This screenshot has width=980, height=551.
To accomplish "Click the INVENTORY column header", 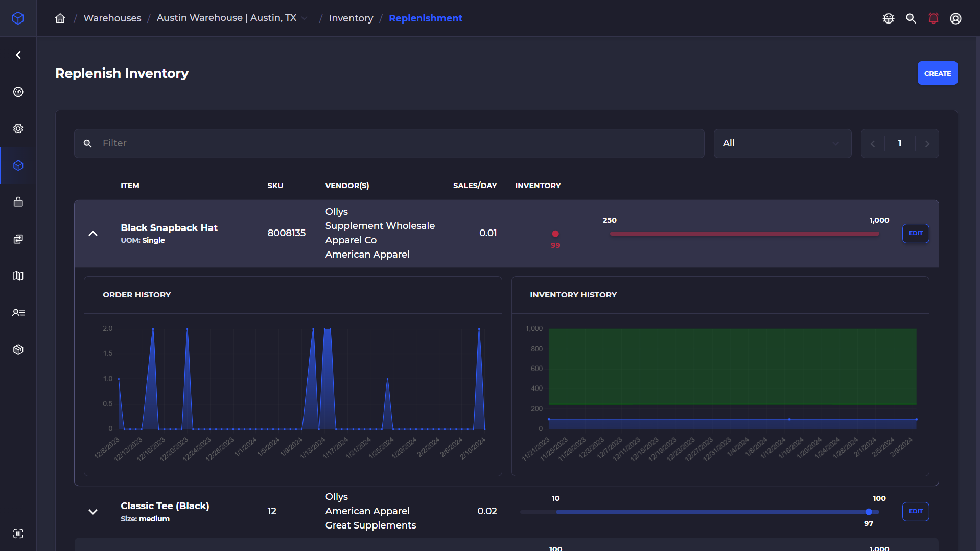I will (538, 186).
